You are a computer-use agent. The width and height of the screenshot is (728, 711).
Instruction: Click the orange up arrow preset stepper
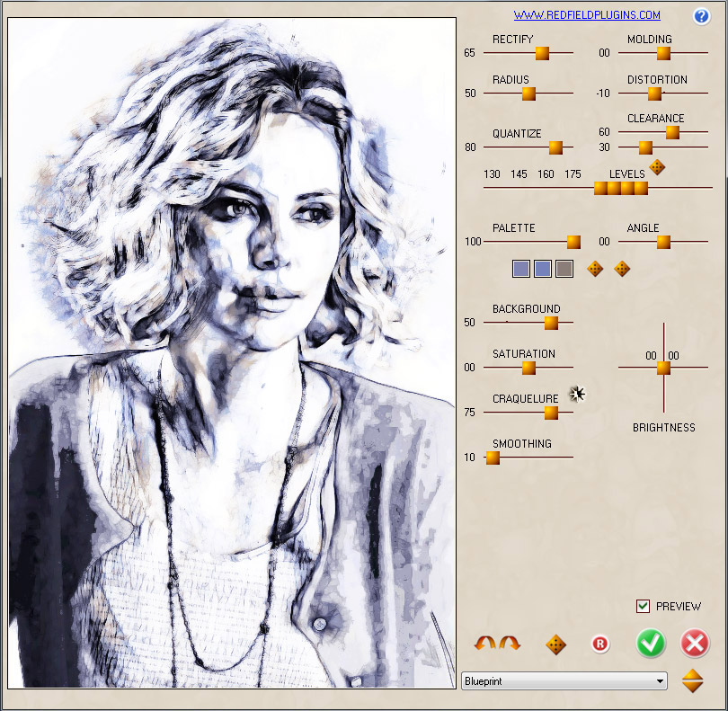coord(693,674)
